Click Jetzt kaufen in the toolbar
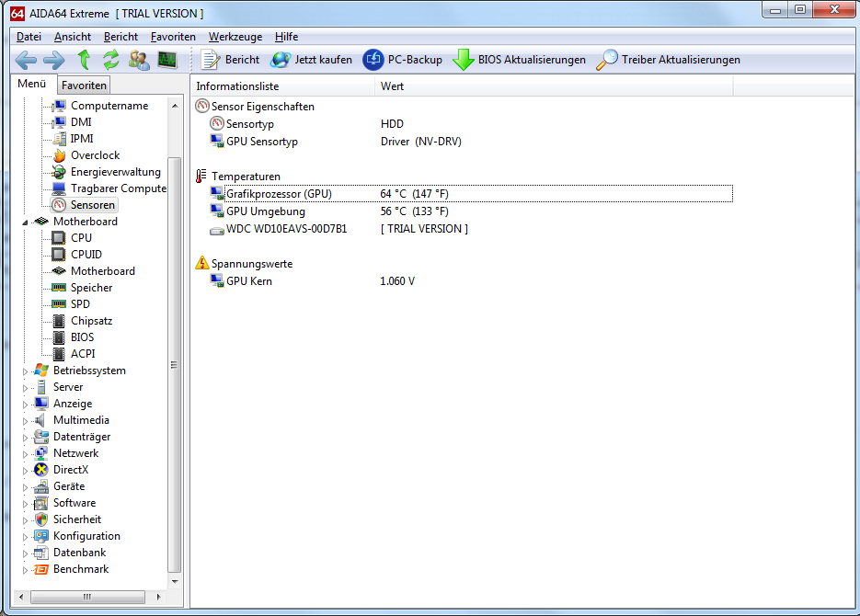The height and width of the screenshot is (616, 860). [311, 60]
